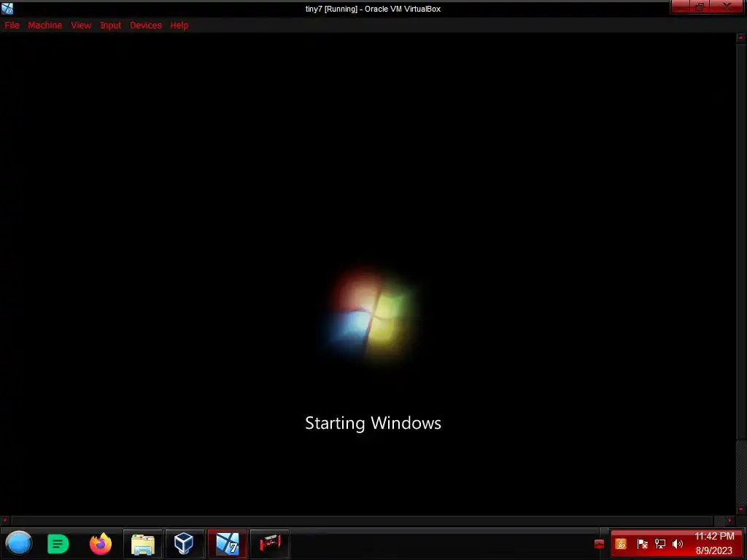Screen dimensions: 747x560
Task: Launch Firefox from the taskbar
Action: 101,544
